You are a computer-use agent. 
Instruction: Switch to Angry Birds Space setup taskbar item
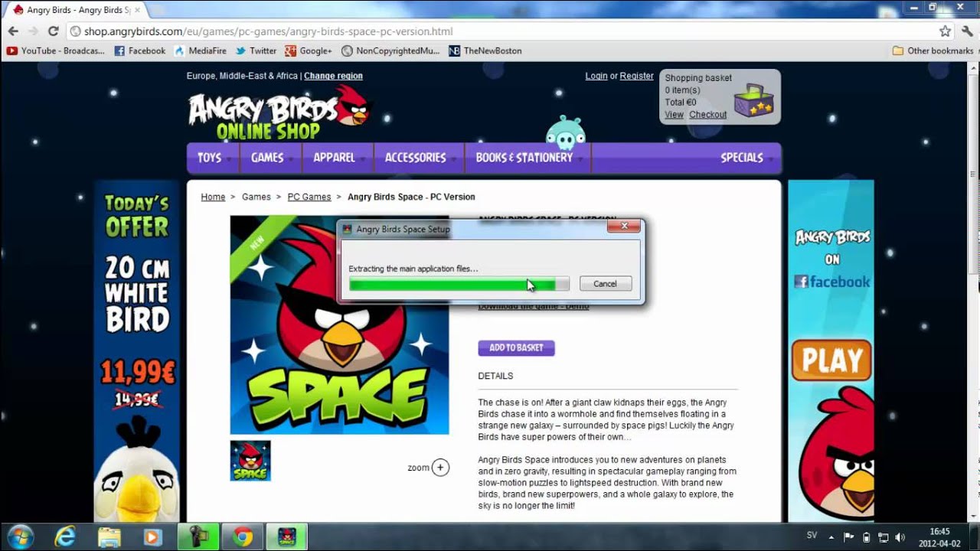(x=286, y=536)
